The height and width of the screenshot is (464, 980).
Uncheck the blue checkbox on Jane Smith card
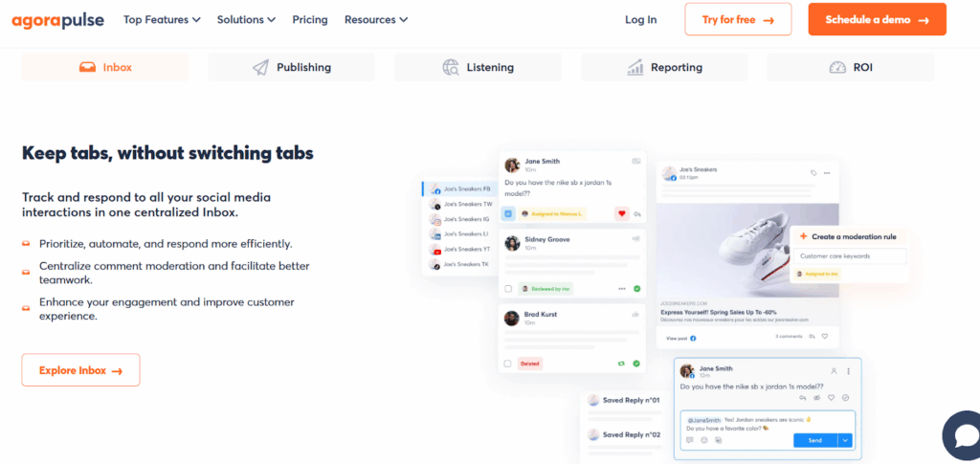(x=508, y=213)
